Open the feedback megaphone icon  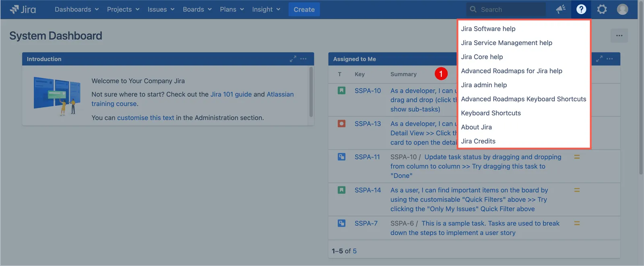[x=561, y=9]
